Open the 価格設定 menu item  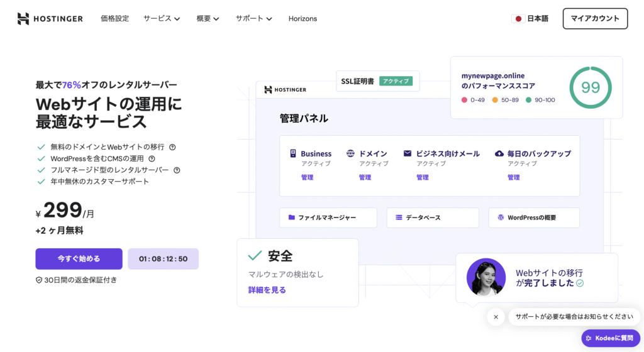pyautogui.click(x=114, y=19)
